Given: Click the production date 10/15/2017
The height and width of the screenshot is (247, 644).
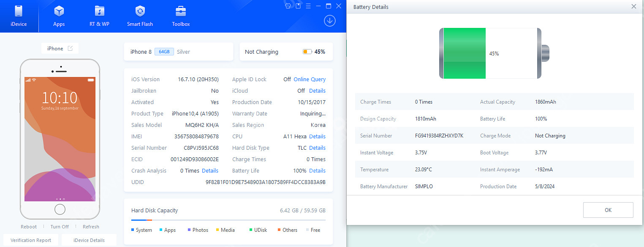Looking at the screenshot, I should pyautogui.click(x=312, y=102).
